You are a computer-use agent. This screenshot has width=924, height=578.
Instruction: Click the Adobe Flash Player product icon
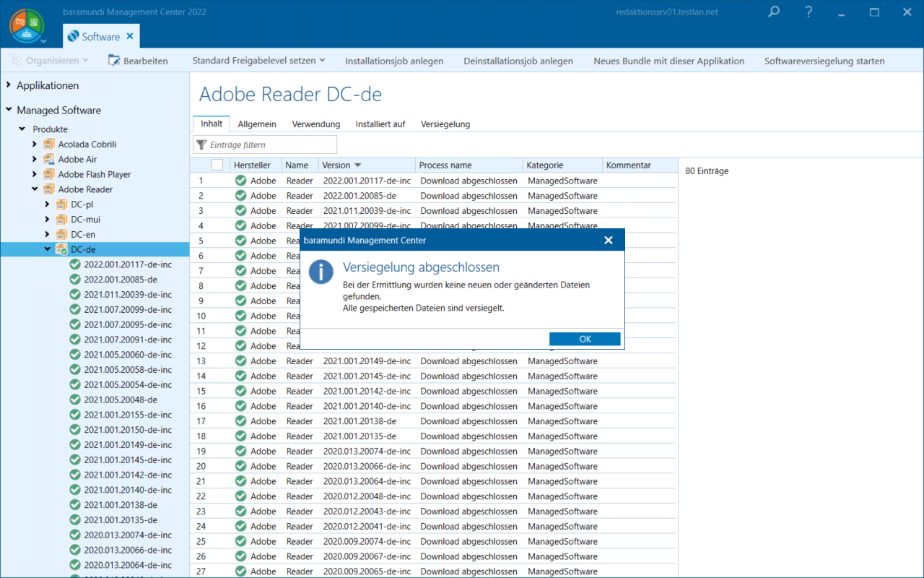[48, 174]
